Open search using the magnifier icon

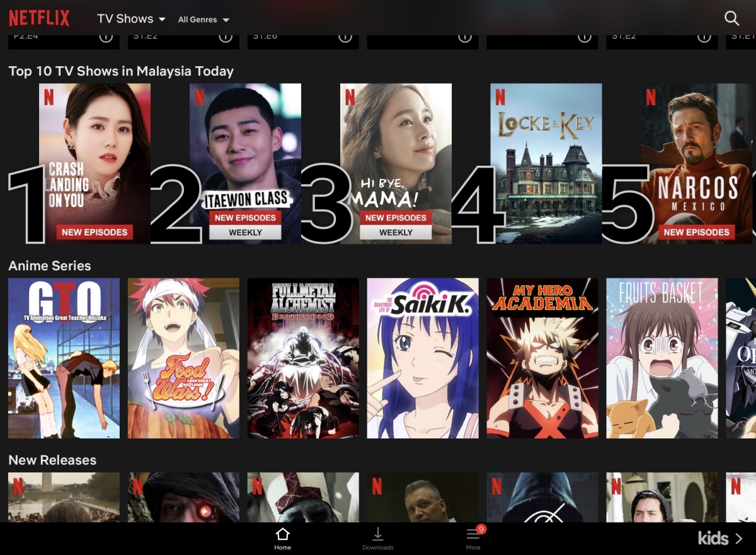pos(732,18)
